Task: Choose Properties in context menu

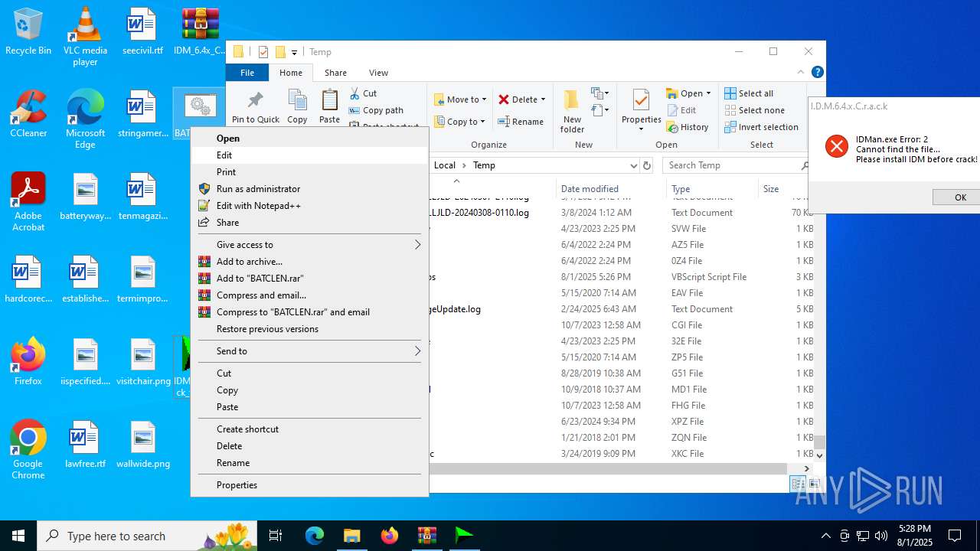Action: (x=309, y=485)
